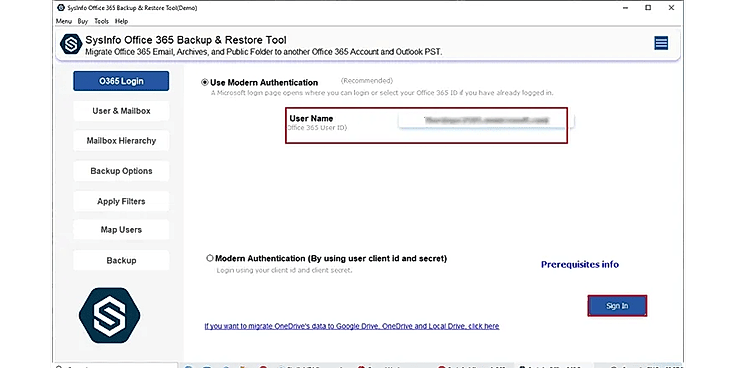The width and height of the screenshot is (736, 368).
Task: Click the SysInfo logo in the header
Action: point(71,44)
